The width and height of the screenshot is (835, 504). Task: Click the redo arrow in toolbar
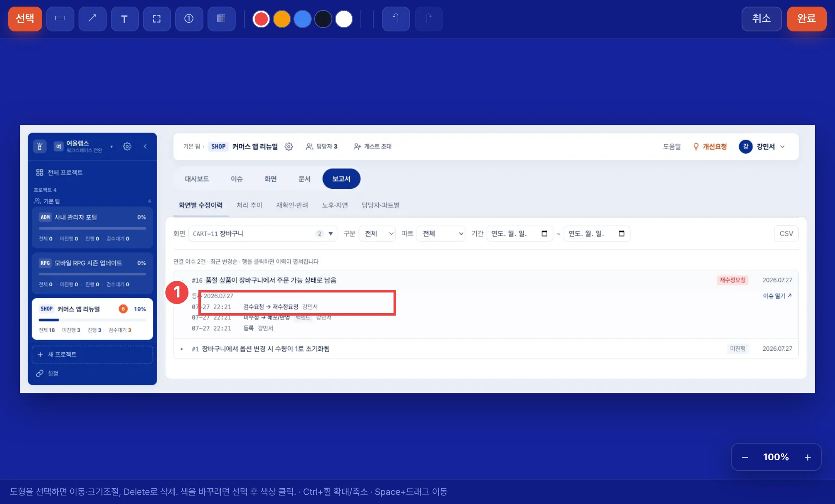pyautogui.click(x=429, y=19)
